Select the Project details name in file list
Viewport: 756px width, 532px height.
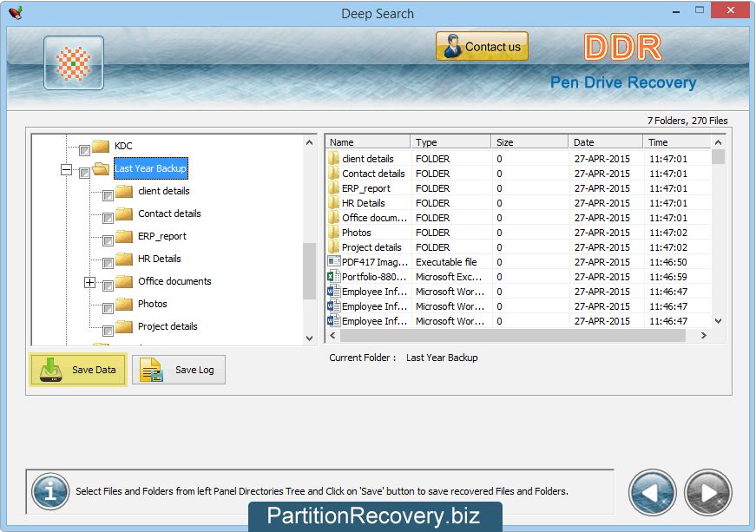pos(371,247)
